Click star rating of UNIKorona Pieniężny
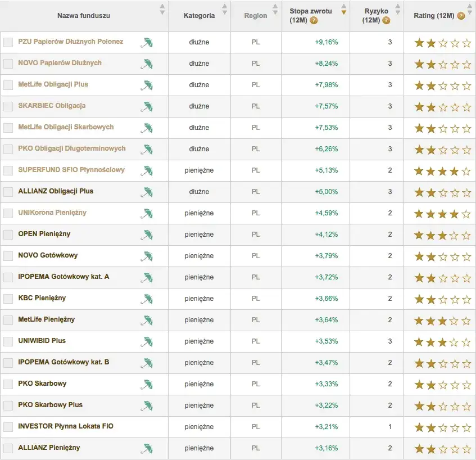 click(442, 214)
